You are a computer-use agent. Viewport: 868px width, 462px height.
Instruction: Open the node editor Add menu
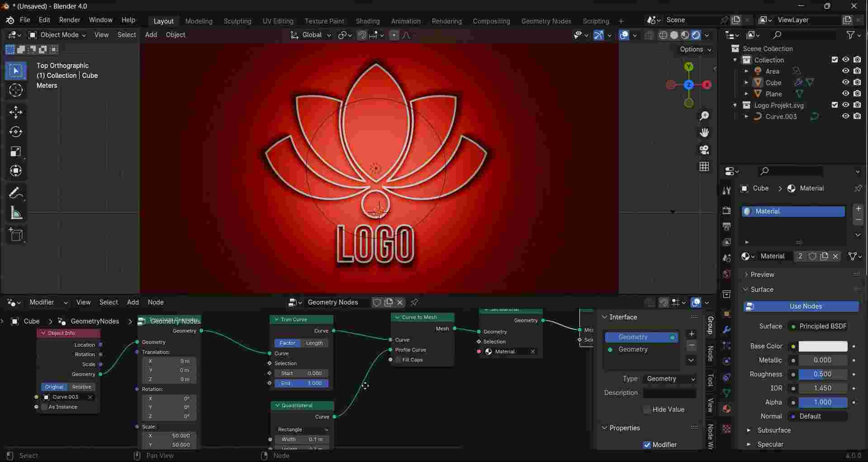pos(133,302)
